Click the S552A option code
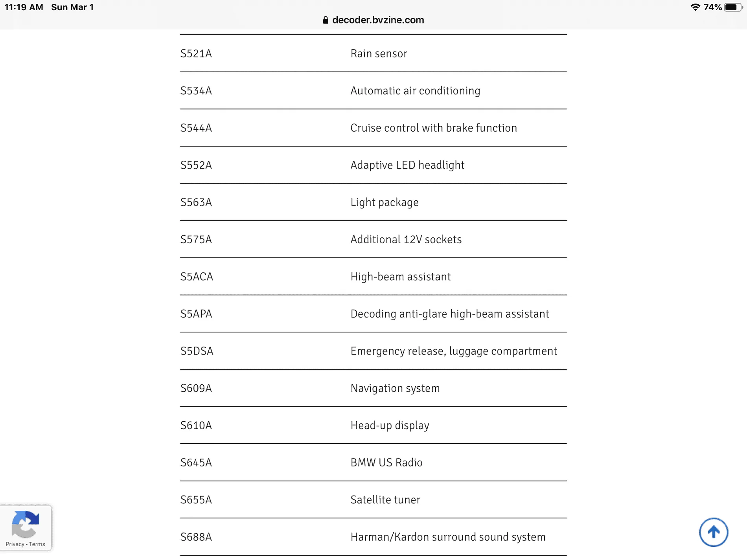This screenshot has height=560, width=747. (196, 165)
